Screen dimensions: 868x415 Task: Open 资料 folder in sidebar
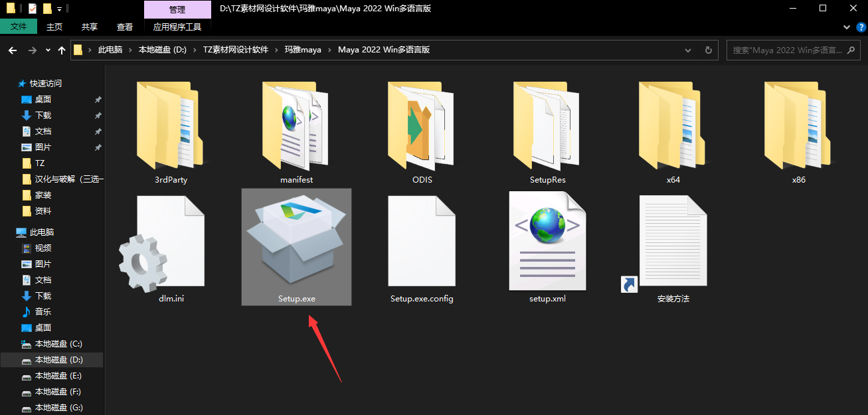(43, 211)
